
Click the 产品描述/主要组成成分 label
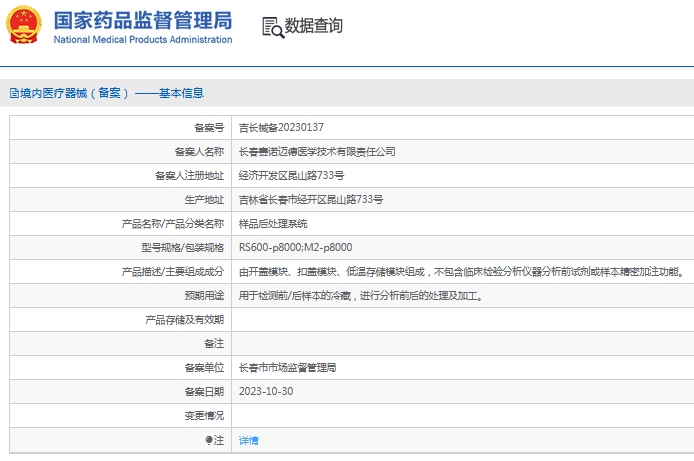point(173,272)
